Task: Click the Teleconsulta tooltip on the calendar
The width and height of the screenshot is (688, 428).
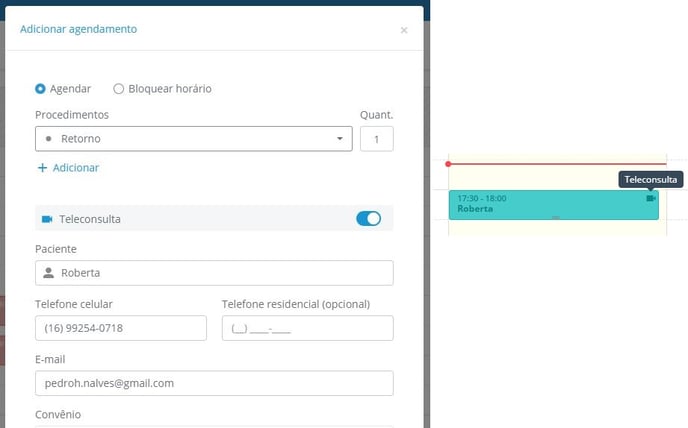Action: tap(651, 180)
